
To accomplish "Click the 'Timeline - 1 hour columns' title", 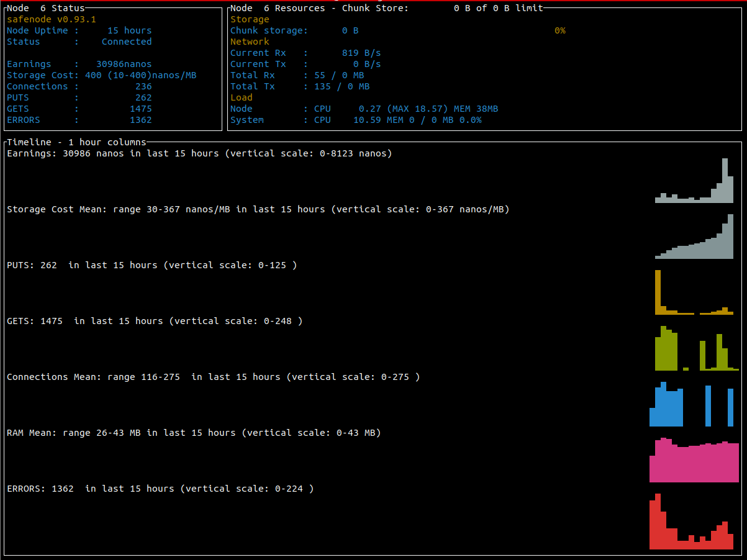I will pyautogui.click(x=76, y=142).
